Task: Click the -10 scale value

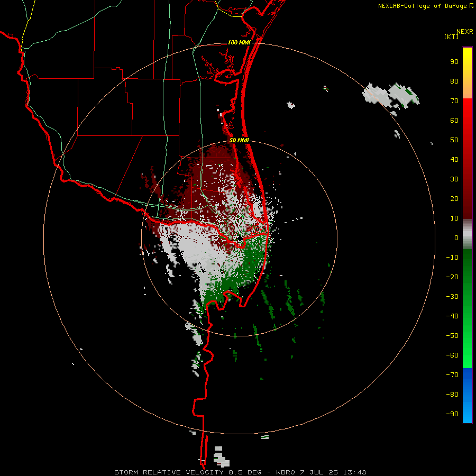Action: (452, 258)
